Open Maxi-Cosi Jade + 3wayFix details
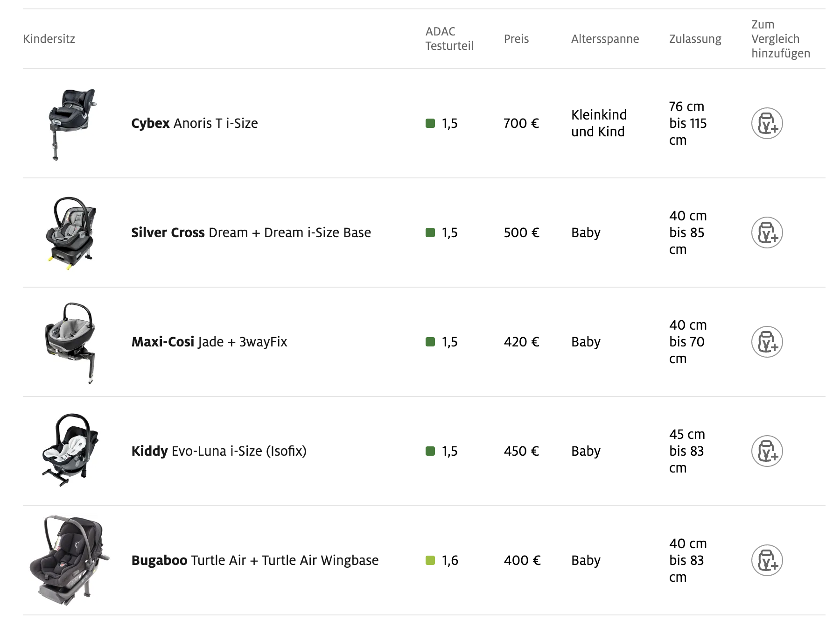Screen dimensions: 840x621 (x=209, y=342)
